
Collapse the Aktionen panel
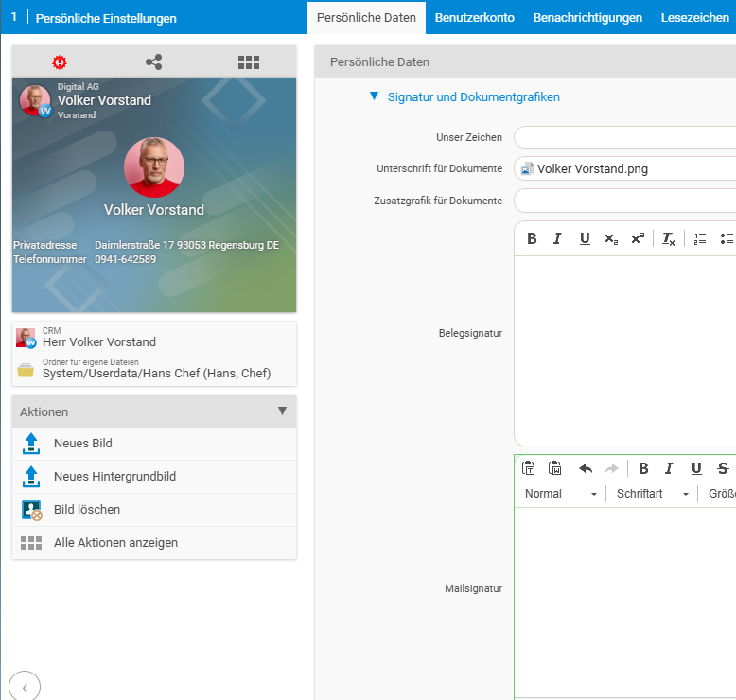pyautogui.click(x=282, y=411)
